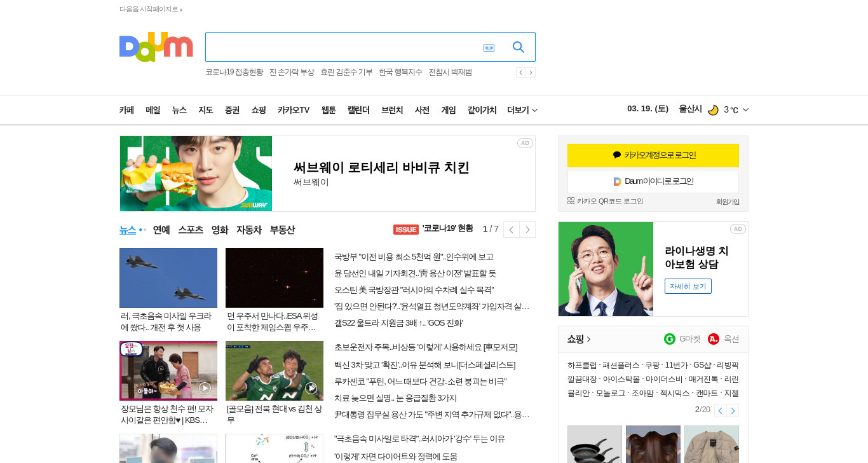Viewport: 868px width, 463px height.
Task: Open headline 국방부 이전 비용 최소 5천억 원
Action: (414, 257)
